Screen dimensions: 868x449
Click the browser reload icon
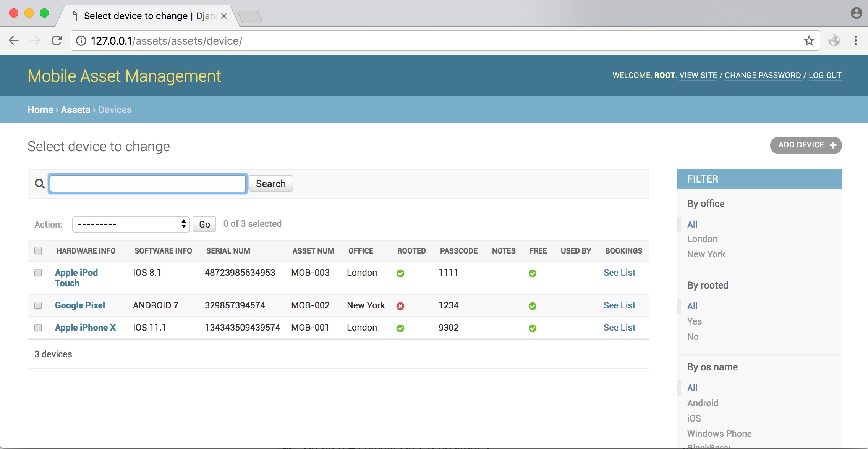[57, 40]
